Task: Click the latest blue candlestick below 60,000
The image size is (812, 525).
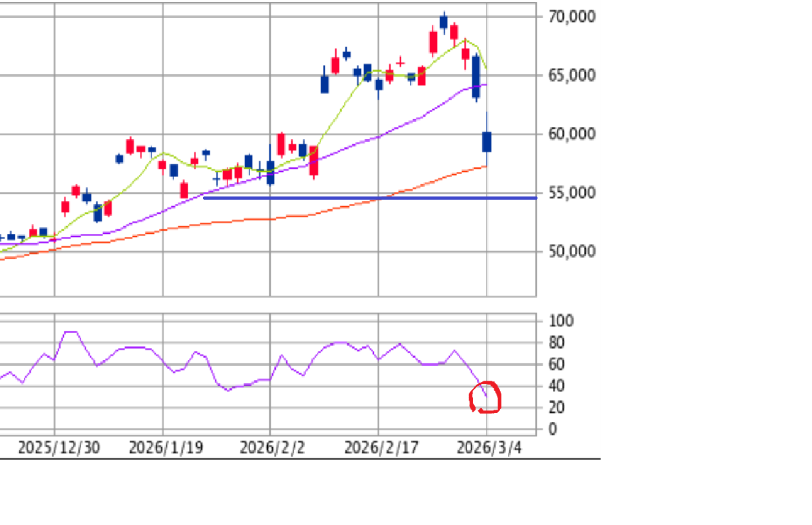Action: coord(487,142)
